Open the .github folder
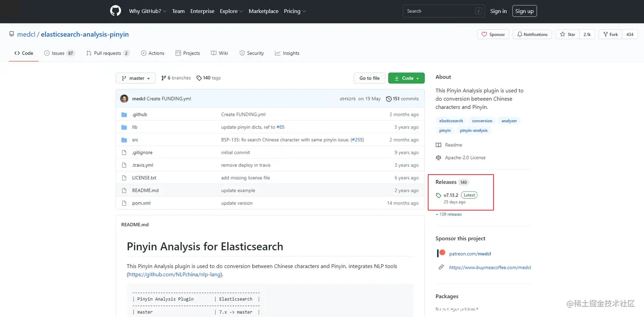 140,115
